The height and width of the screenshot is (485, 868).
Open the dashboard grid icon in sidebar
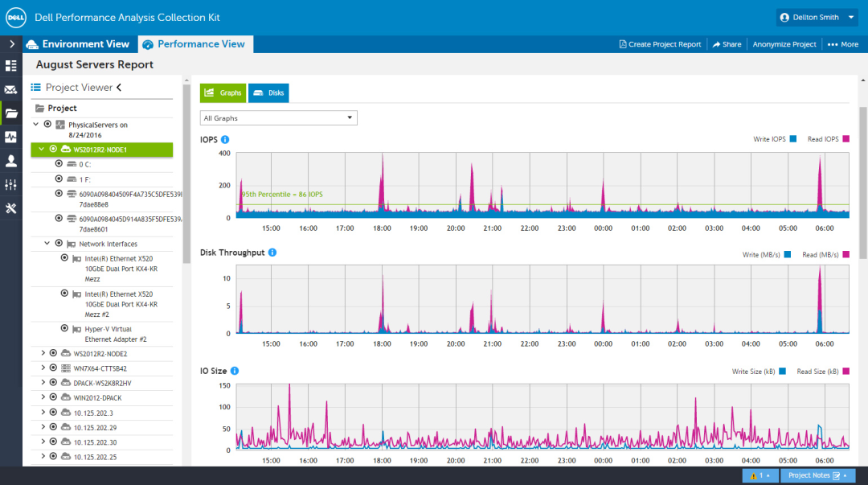pyautogui.click(x=10, y=65)
